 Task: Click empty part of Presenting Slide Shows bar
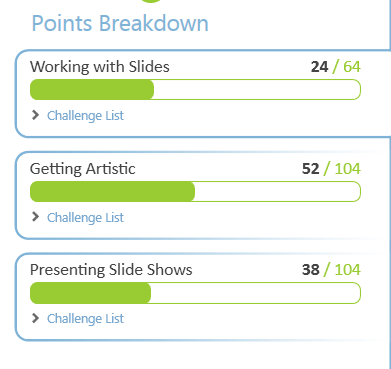point(256,293)
